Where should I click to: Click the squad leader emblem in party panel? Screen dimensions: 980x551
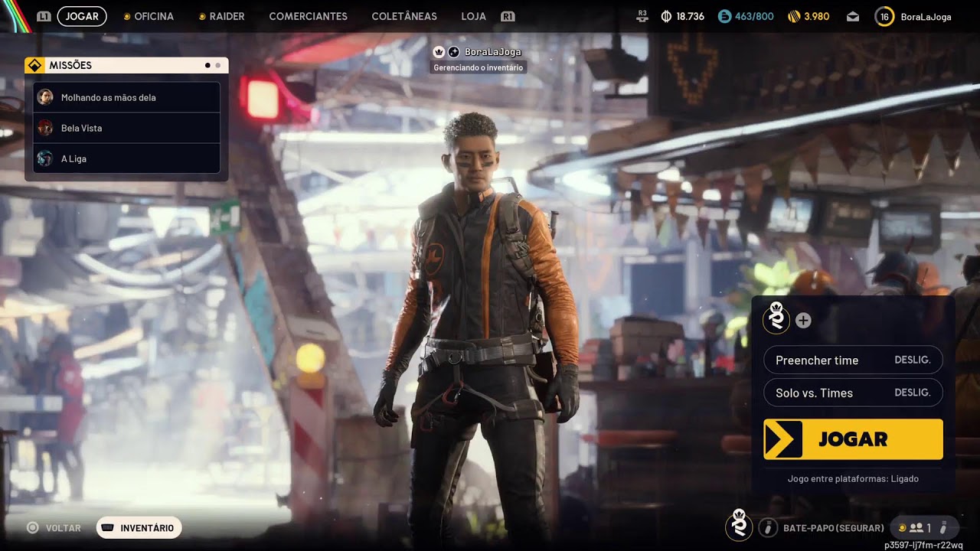[776, 318]
